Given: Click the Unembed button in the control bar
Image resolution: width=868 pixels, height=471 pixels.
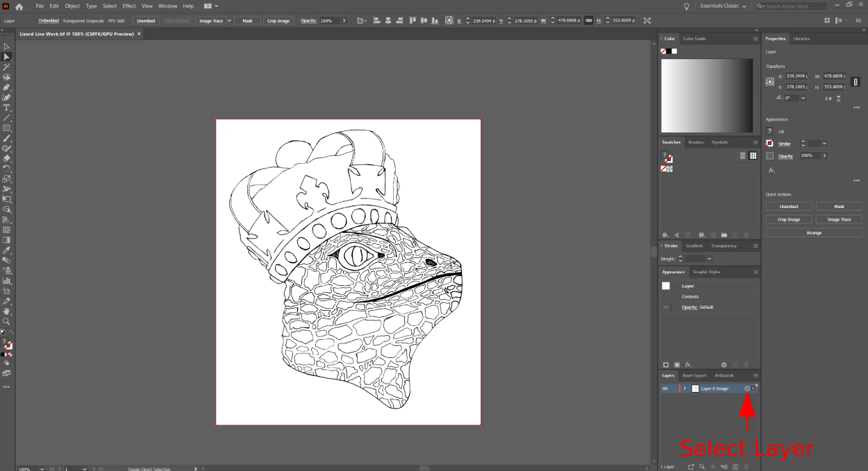Looking at the screenshot, I should [x=146, y=21].
